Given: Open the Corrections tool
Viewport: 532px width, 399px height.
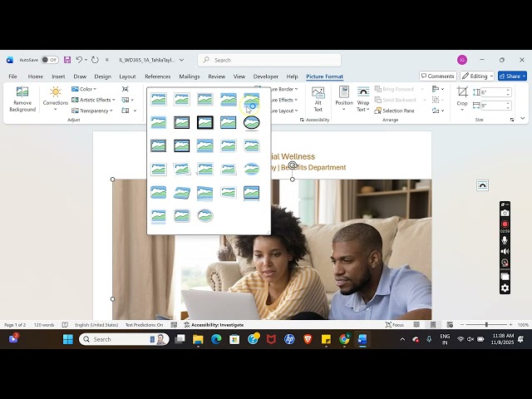Looking at the screenshot, I should [x=55, y=99].
